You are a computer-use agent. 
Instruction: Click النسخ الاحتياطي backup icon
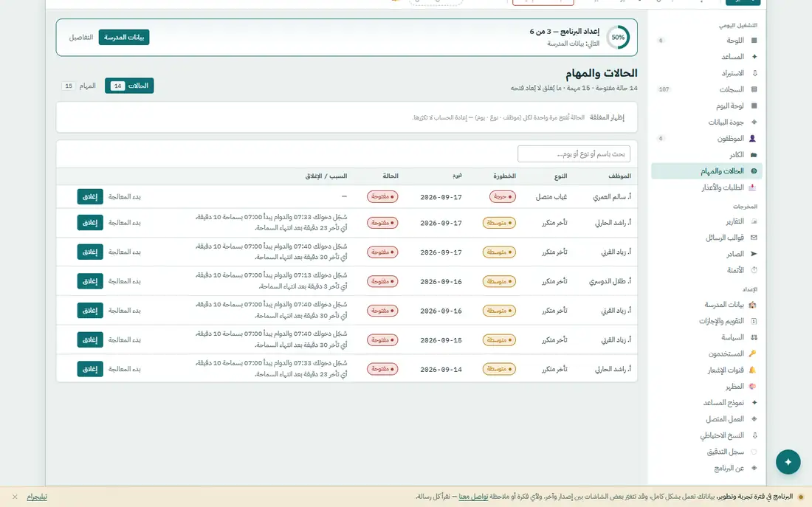[x=754, y=435]
